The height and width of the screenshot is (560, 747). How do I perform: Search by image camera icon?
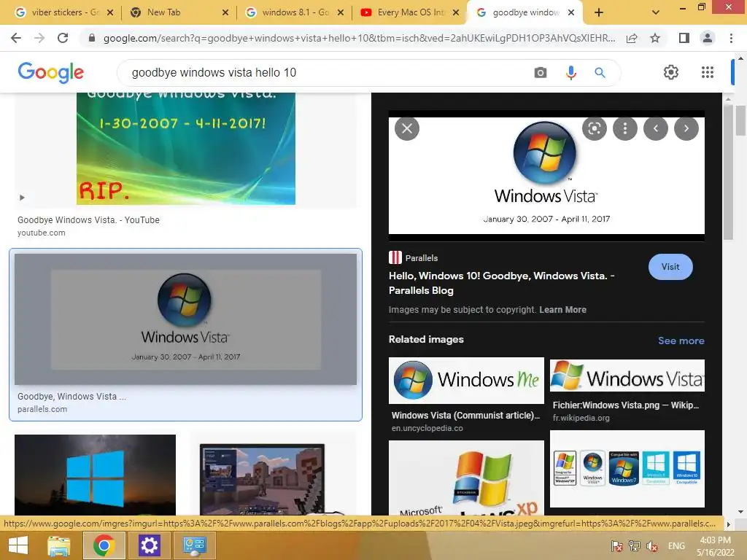tap(541, 72)
